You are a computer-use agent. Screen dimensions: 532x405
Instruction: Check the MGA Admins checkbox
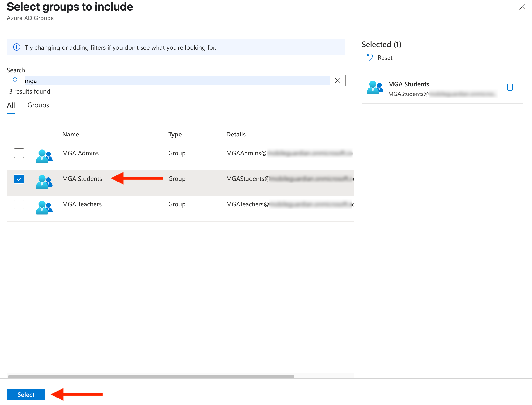tap(19, 153)
